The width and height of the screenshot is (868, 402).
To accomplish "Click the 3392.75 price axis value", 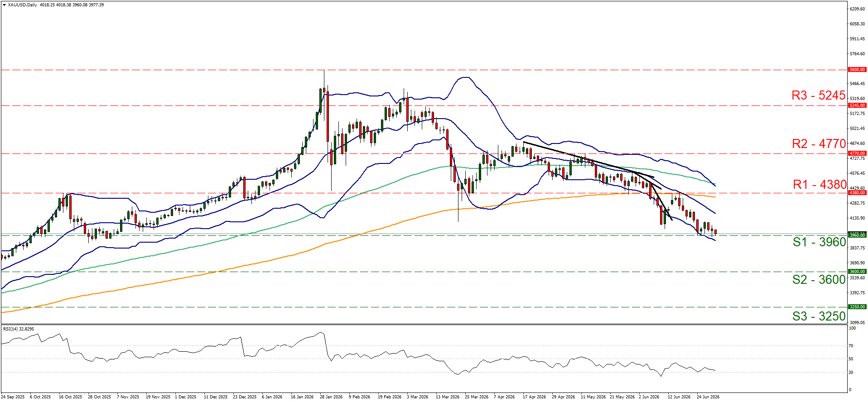I will (857, 293).
